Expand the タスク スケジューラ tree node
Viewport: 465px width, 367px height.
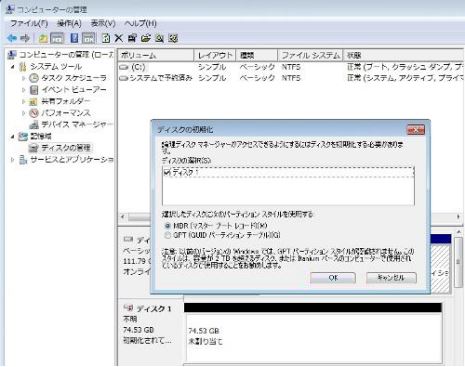point(24,78)
